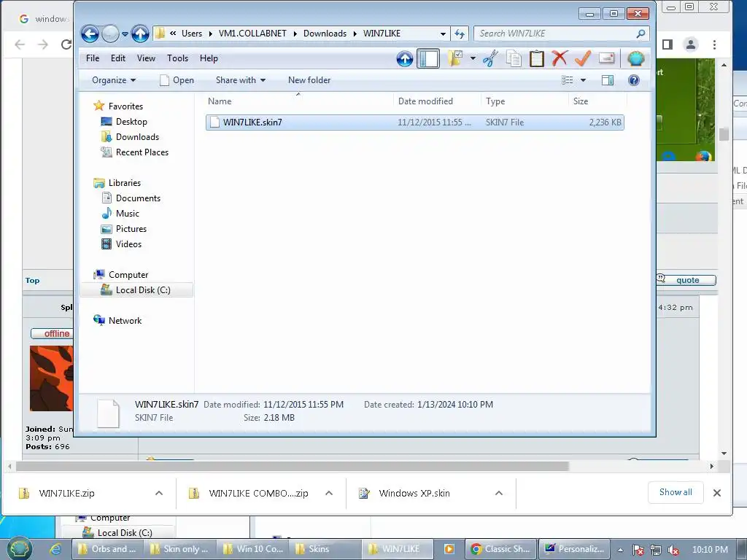The image size is (747, 560).
Task: Open the File menu
Action: pyautogui.click(x=93, y=58)
